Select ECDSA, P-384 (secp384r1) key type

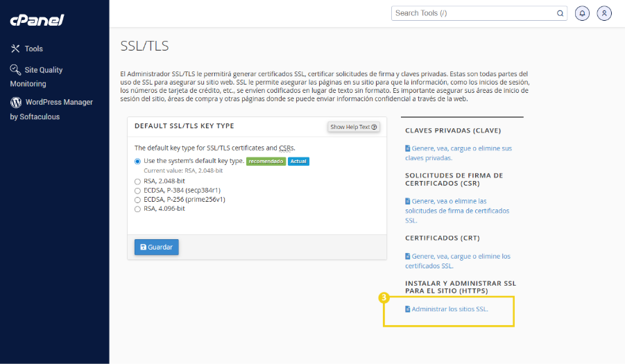coord(137,190)
